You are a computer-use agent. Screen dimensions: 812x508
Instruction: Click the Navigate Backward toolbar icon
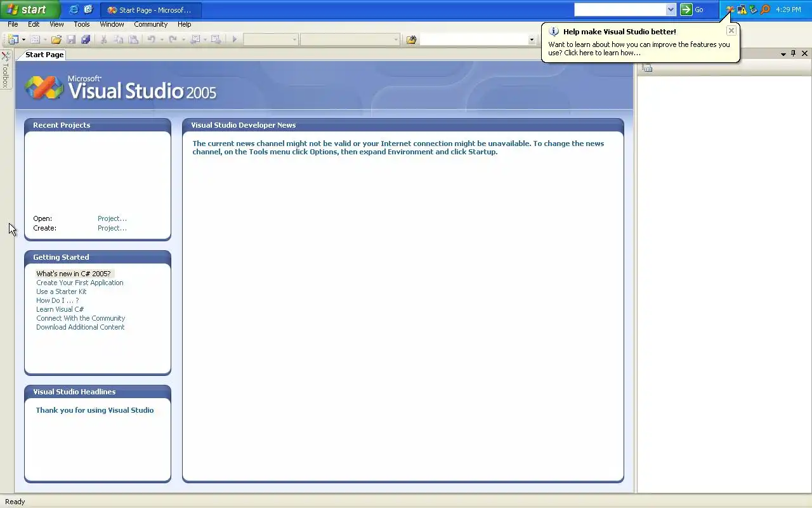click(195, 39)
